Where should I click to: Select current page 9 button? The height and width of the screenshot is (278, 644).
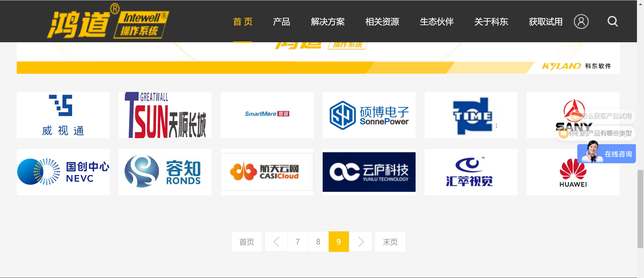339,241
